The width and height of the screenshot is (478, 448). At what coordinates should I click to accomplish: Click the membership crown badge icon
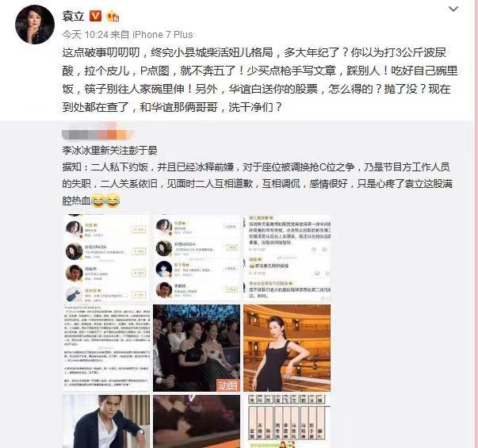(x=113, y=16)
